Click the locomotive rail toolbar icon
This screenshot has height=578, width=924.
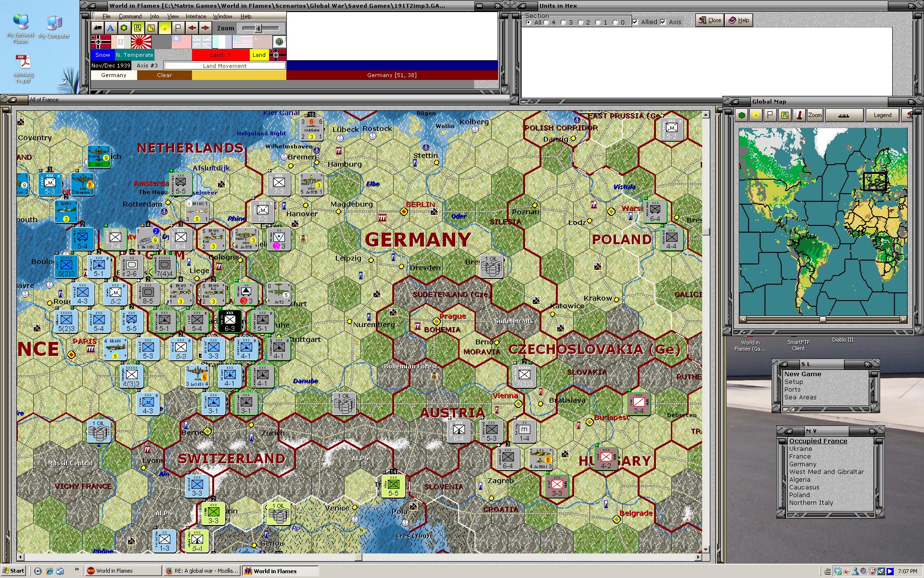point(98,28)
